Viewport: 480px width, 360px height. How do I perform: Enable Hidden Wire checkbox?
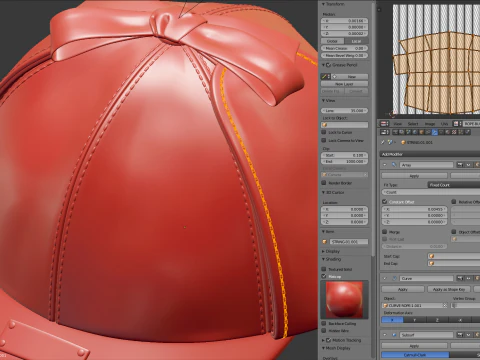tap(324, 331)
